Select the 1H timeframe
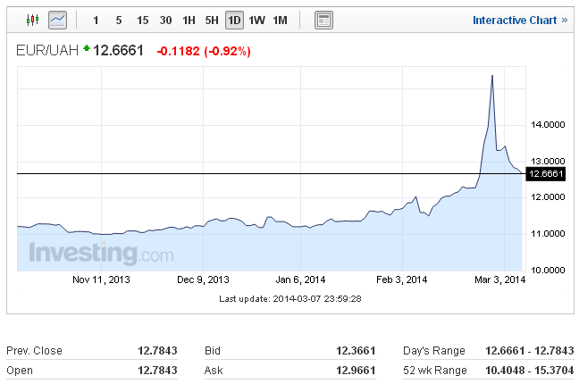Screen dimensions: 579x392 [189, 20]
